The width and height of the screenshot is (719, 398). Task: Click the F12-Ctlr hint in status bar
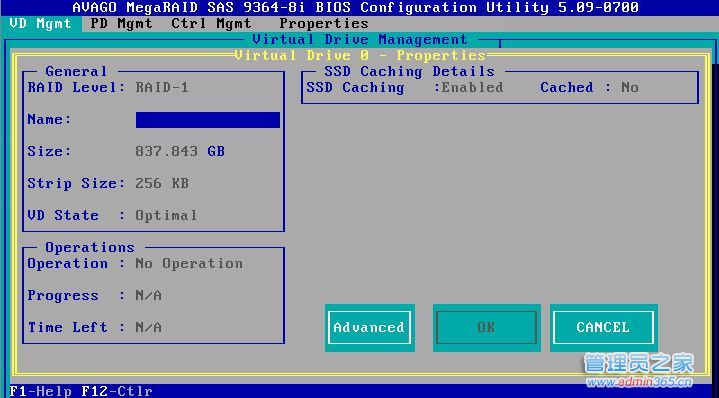click(117, 391)
